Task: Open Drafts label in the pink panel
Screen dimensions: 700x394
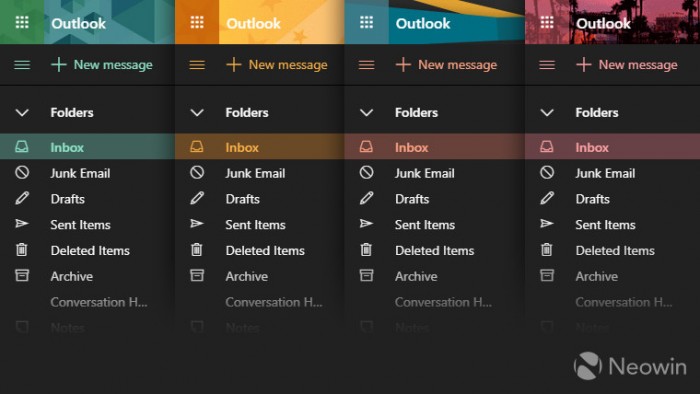Action: (x=592, y=199)
